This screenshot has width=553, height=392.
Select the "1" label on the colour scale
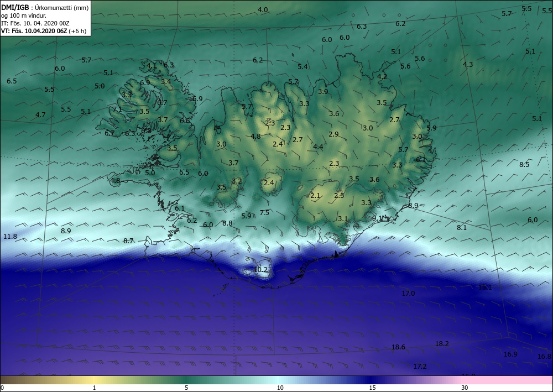(x=94, y=388)
